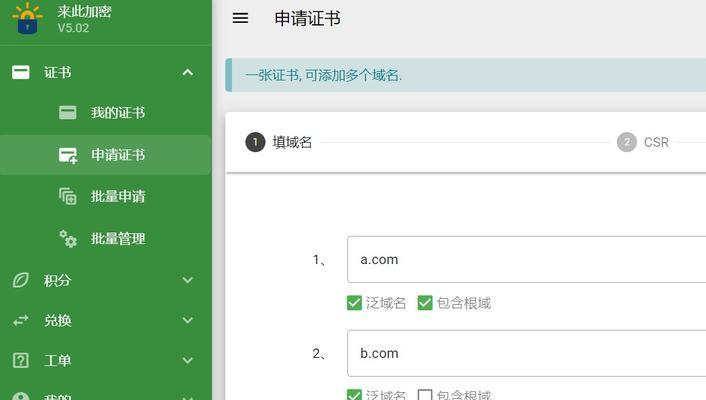
Task: Uncheck 泛域名 for b.com
Action: [354, 395]
